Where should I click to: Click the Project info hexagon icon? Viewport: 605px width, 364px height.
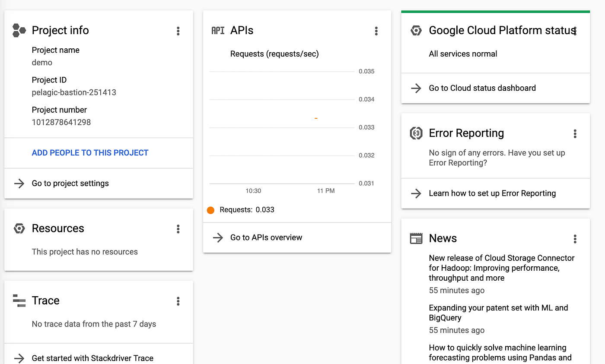pyautogui.click(x=18, y=30)
